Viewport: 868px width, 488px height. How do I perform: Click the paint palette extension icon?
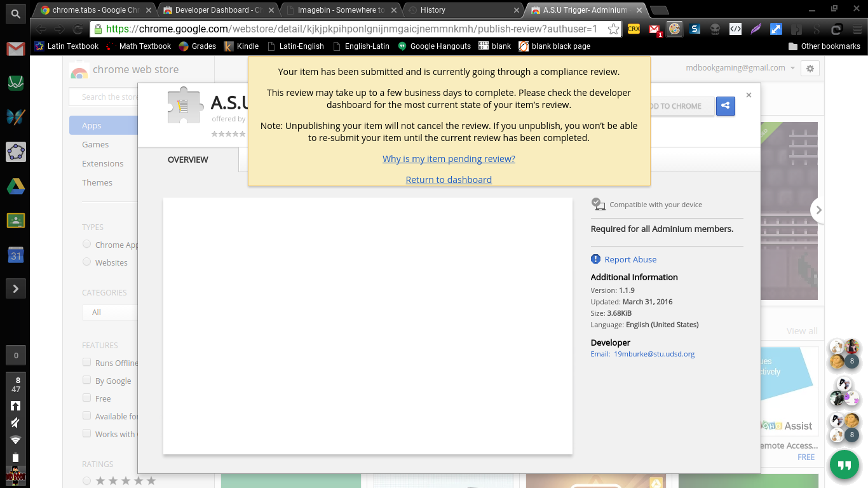pos(674,29)
